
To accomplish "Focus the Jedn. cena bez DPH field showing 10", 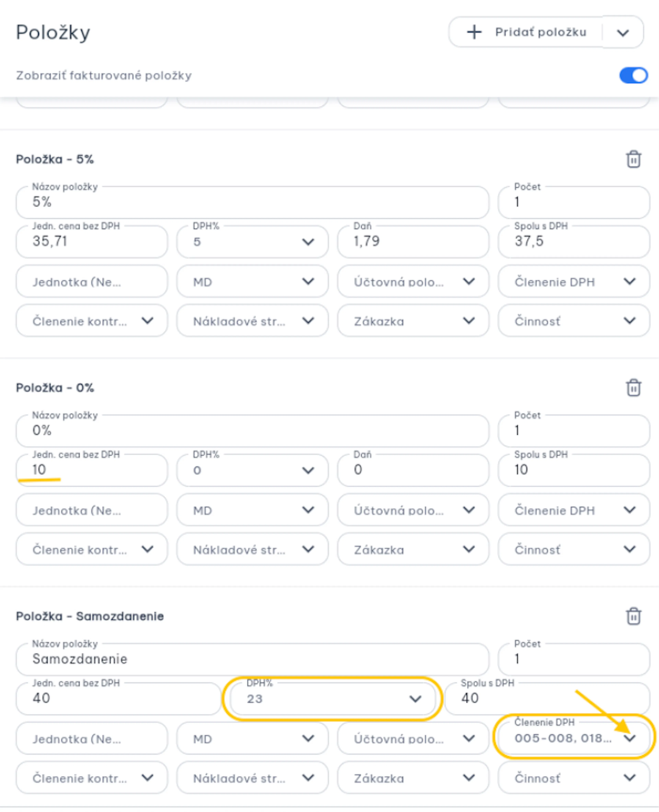I will point(91,470).
